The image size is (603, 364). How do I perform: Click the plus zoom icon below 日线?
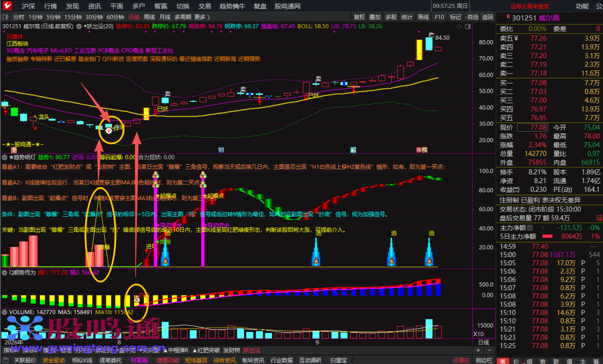(x=478, y=350)
